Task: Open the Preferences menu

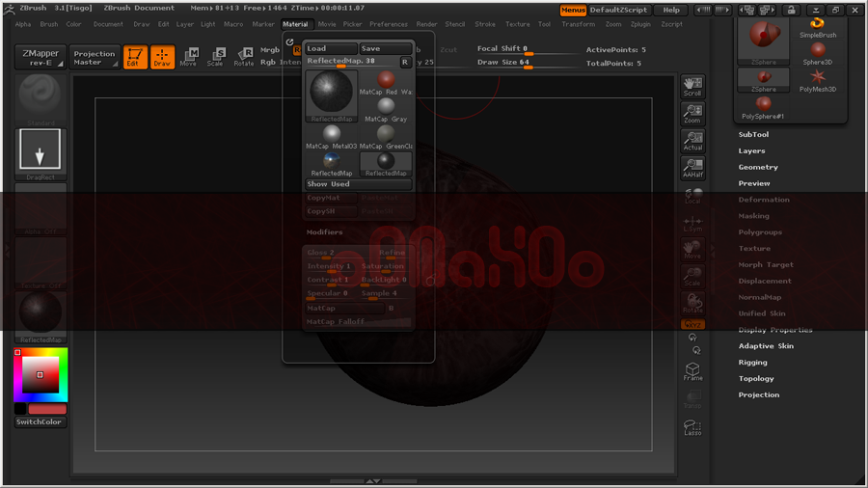Action: (x=388, y=24)
